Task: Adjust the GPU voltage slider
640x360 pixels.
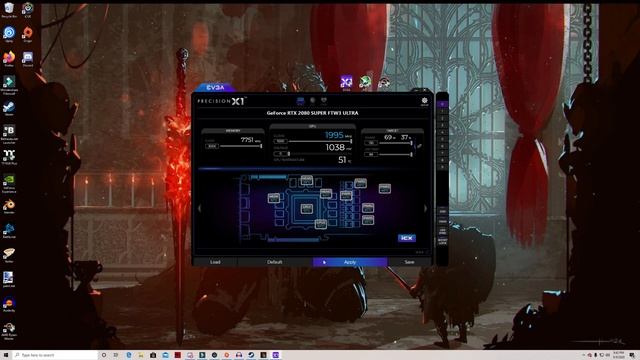Action: tap(320, 154)
